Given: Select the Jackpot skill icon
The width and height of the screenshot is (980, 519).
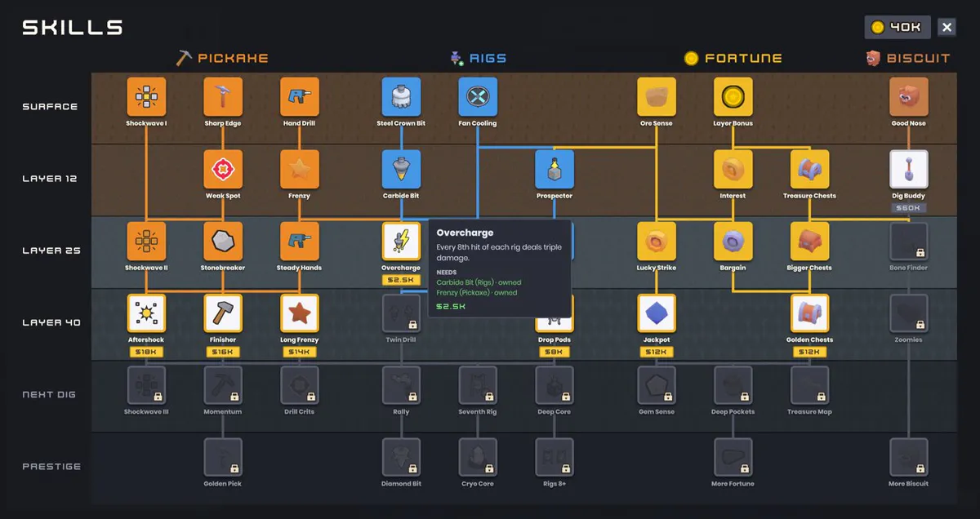Looking at the screenshot, I should 657,313.
